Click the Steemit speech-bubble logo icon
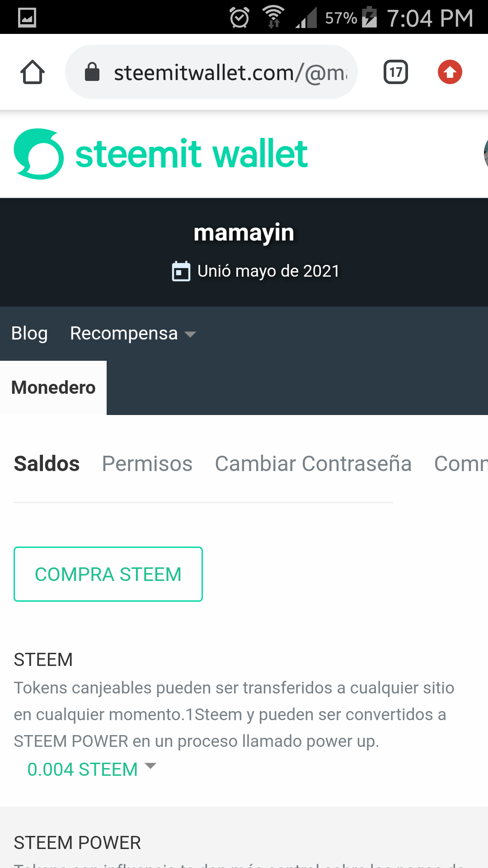488x868 pixels. point(39,154)
